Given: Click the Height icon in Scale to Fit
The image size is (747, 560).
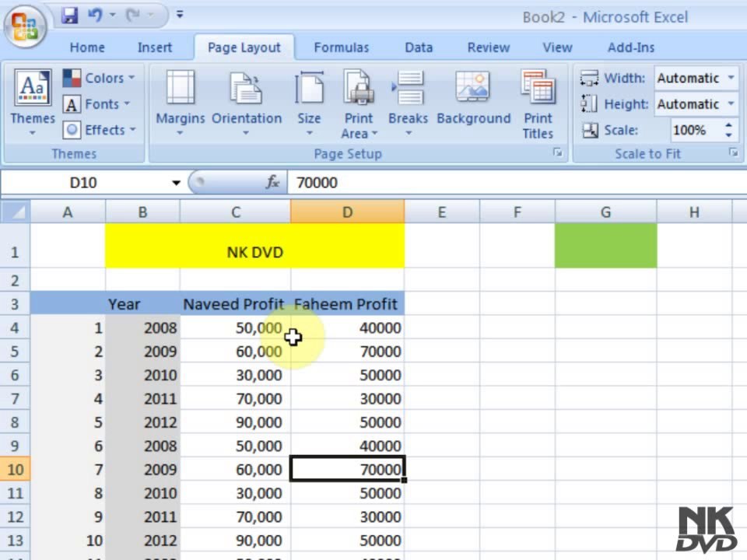Looking at the screenshot, I should [x=589, y=103].
